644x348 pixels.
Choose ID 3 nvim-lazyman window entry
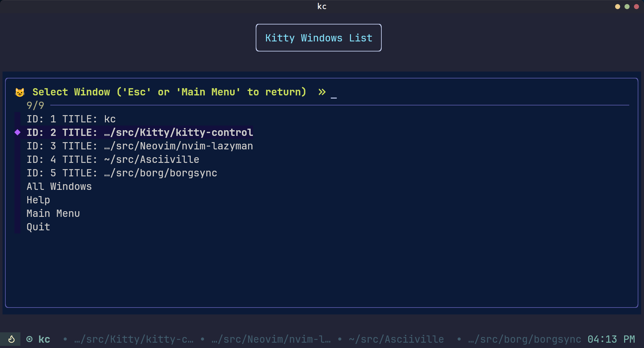click(140, 146)
